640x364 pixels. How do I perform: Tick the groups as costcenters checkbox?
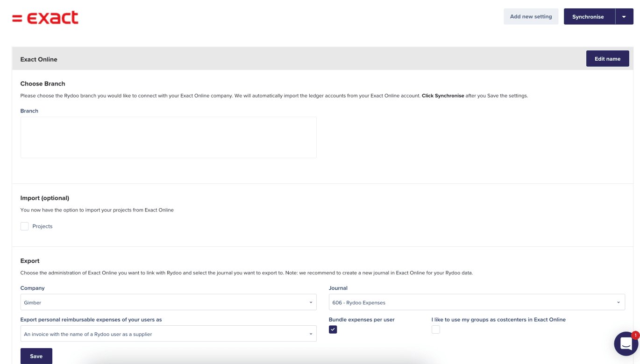pyautogui.click(x=435, y=329)
